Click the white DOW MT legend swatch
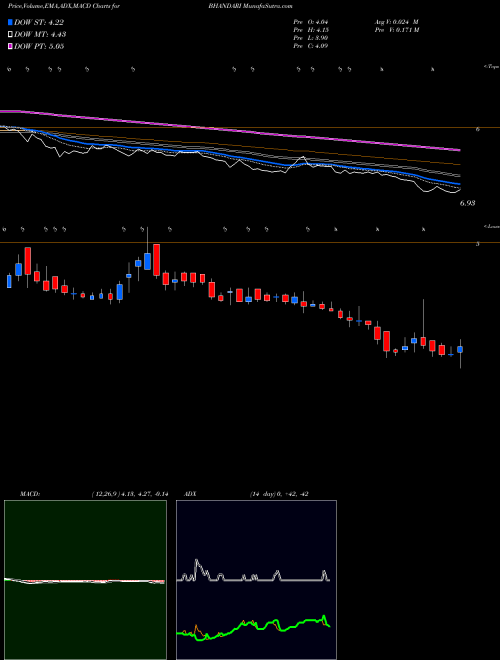The height and width of the screenshot is (660, 500). (x=10, y=35)
